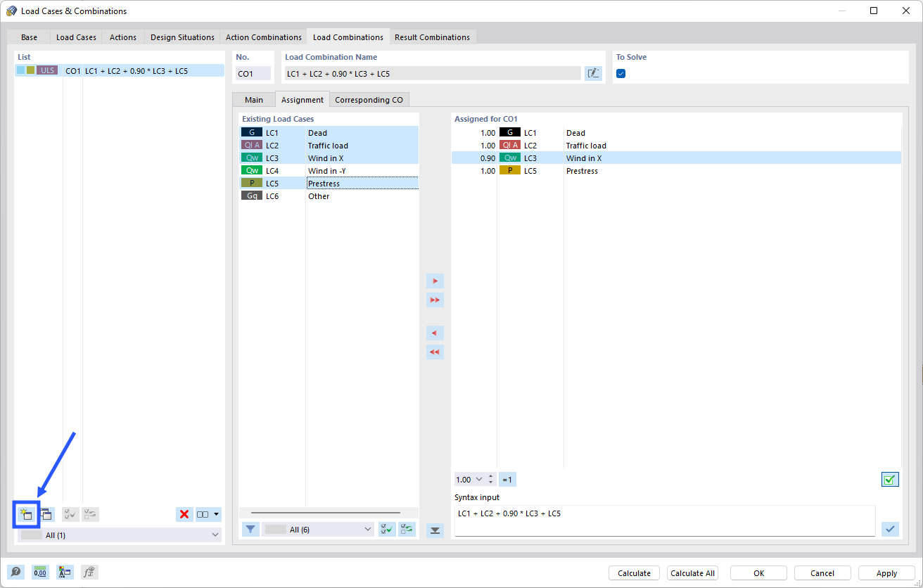The width and height of the screenshot is (923, 588).
Task: Click the edit pencil next to Load Combination Name
Action: (593, 73)
